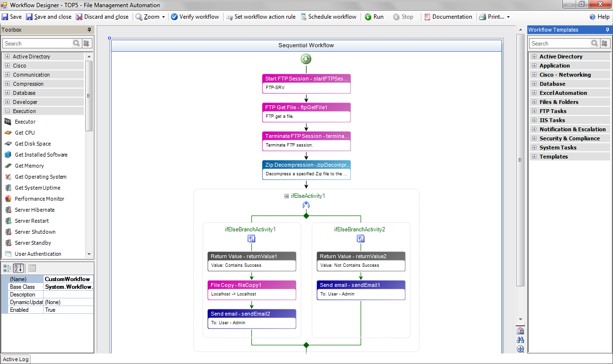
Task: Click the binoculars search icon near the scrollbar
Action: [x=520, y=340]
